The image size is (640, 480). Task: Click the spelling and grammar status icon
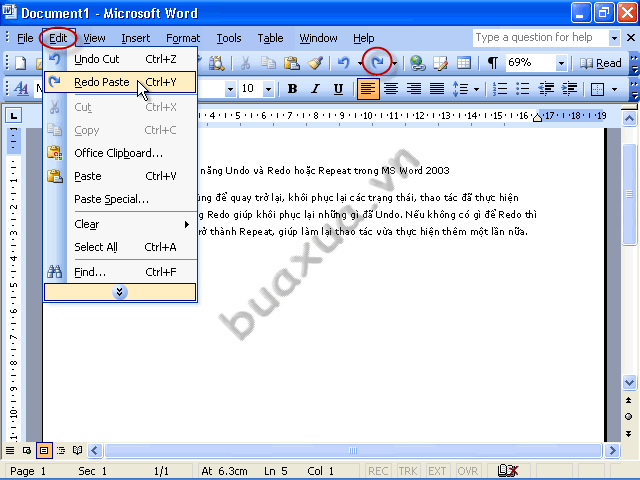[x=508, y=471]
